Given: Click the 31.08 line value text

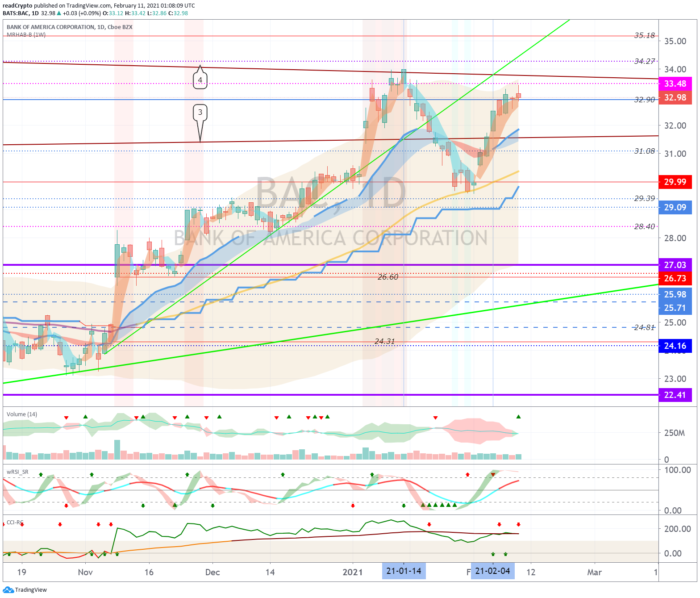Looking at the screenshot, I should click(644, 151).
